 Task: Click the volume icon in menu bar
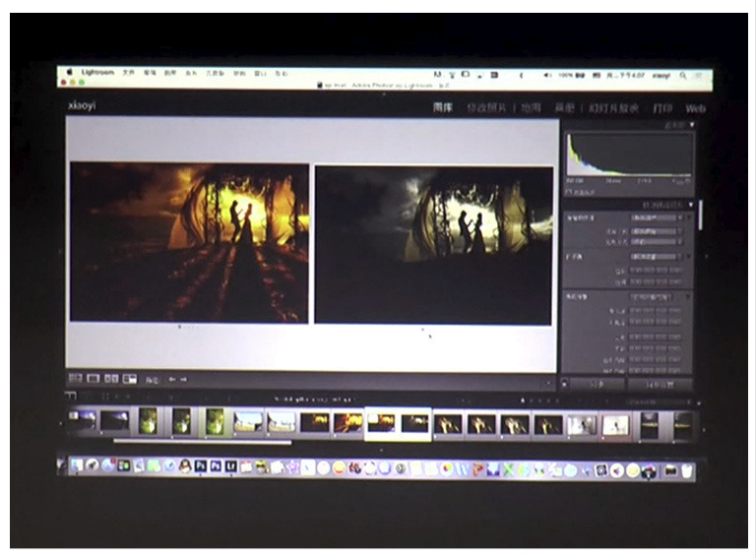(547, 75)
